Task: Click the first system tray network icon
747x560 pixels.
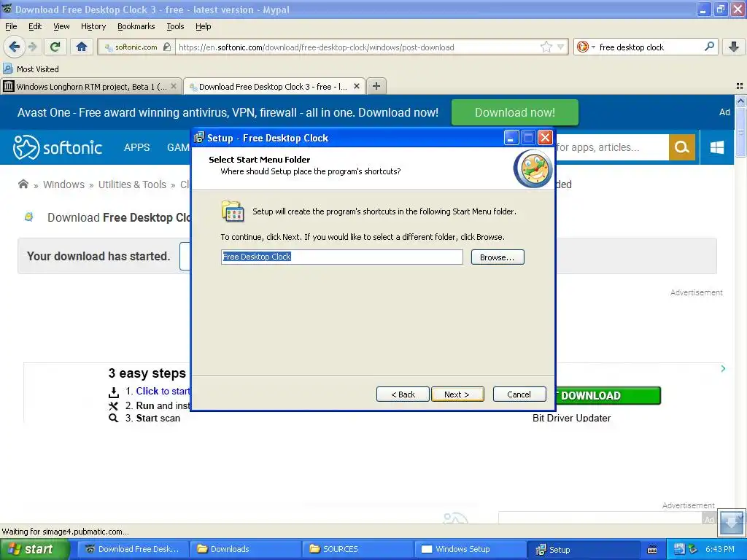Action: [679, 549]
